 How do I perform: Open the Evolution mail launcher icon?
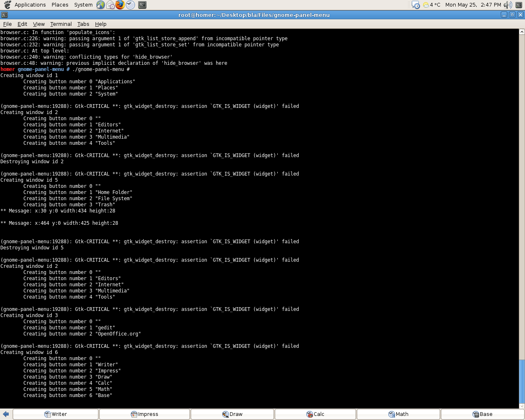click(110, 5)
